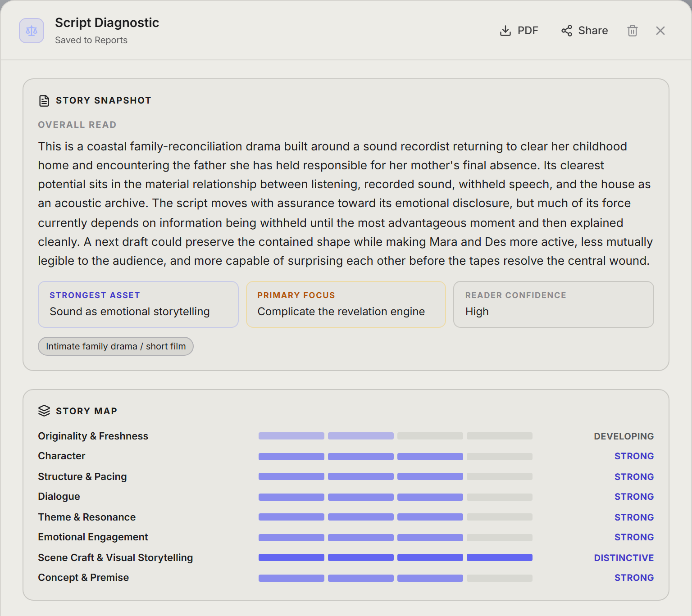Click the Saved to Reports subtitle
Viewport: 692px width, 616px height.
tap(91, 40)
